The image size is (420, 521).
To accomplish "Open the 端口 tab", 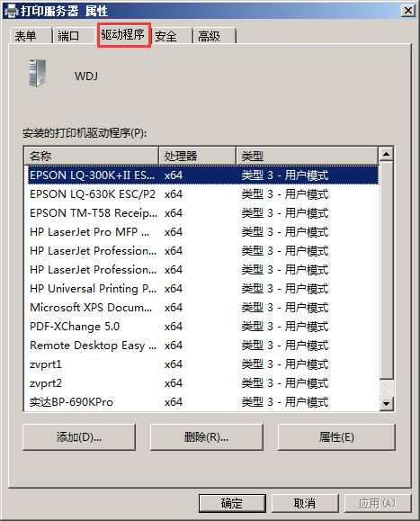I will pyautogui.click(x=74, y=36).
